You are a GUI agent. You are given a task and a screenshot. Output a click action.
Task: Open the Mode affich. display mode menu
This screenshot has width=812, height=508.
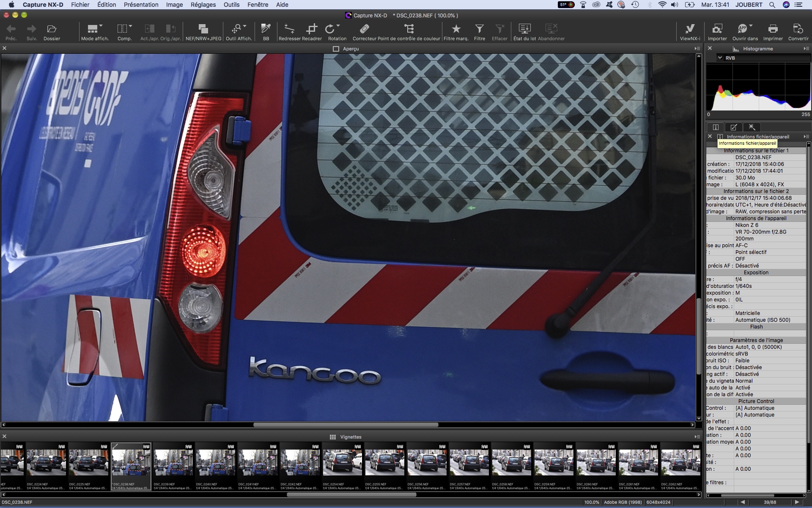95,32
